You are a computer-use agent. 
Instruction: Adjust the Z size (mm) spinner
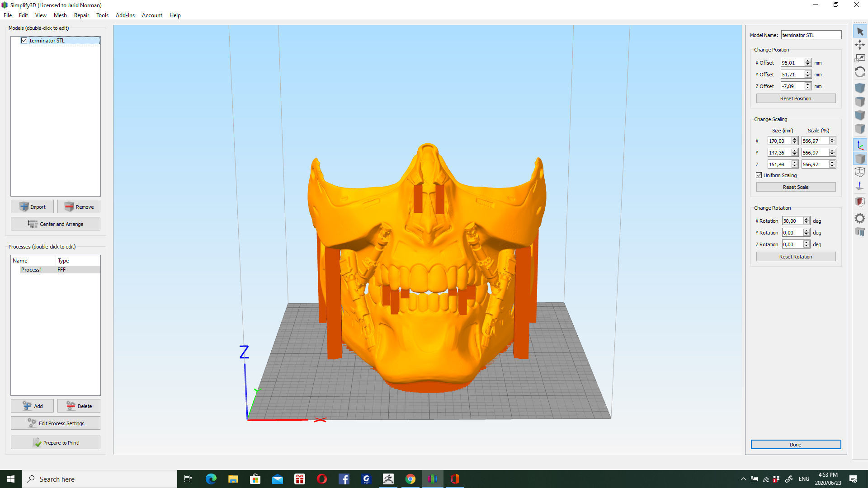coord(794,164)
